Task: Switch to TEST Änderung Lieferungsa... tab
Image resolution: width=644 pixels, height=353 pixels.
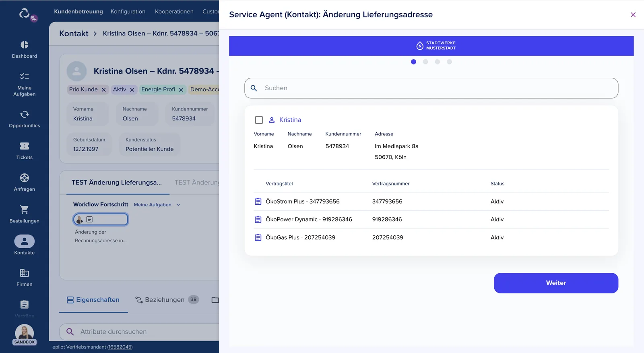Action: (117, 183)
